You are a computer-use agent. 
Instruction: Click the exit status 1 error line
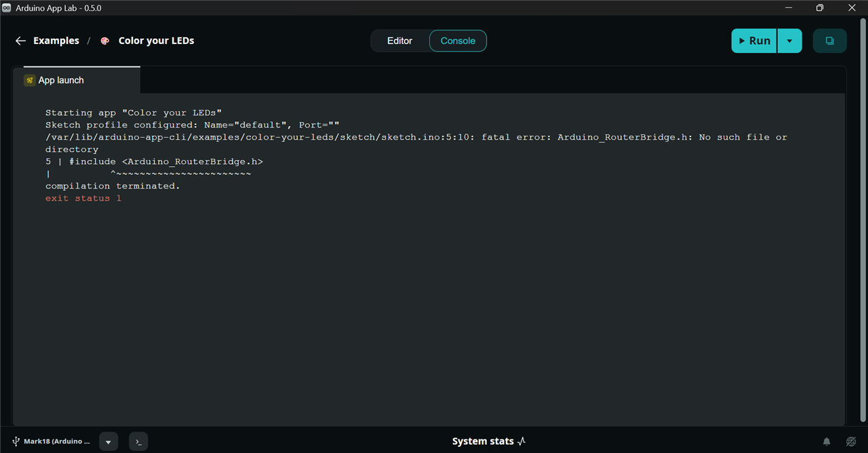pos(83,198)
